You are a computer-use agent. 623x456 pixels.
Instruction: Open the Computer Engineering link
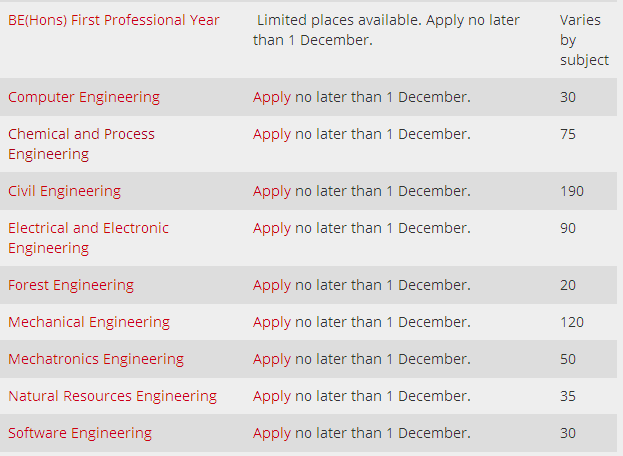pos(84,97)
